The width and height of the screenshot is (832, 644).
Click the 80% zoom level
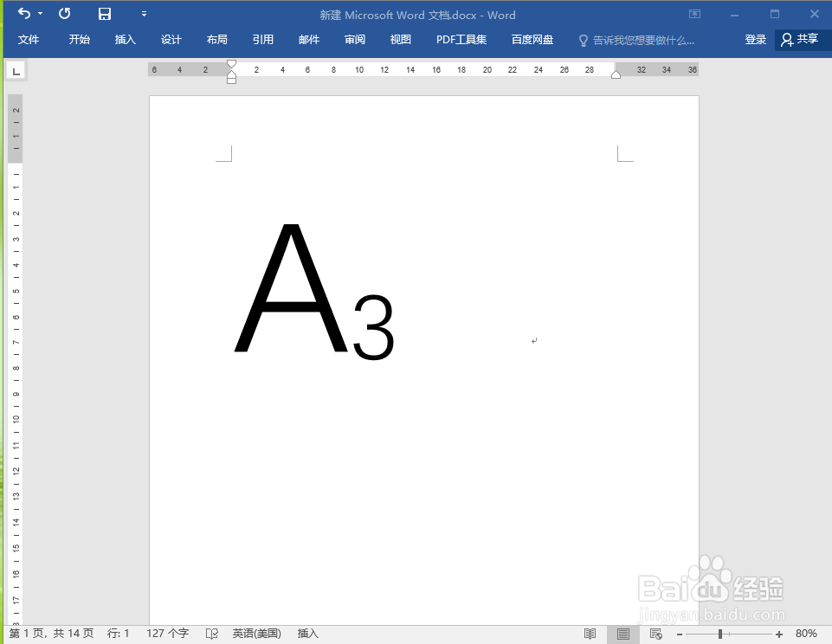pyautogui.click(x=806, y=634)
